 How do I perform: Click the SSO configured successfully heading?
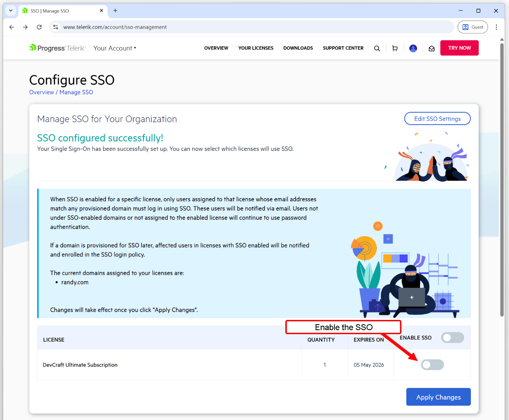tap(100, 138)
